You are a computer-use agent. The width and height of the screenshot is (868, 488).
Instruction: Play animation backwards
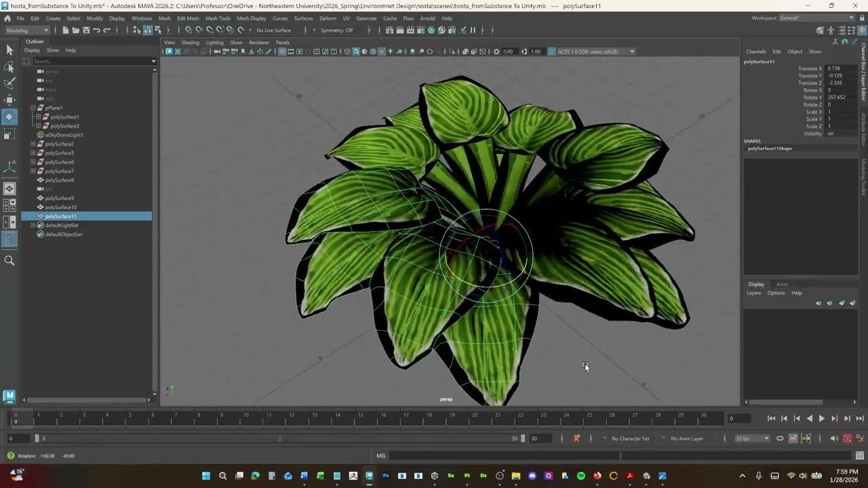[809, 419]
